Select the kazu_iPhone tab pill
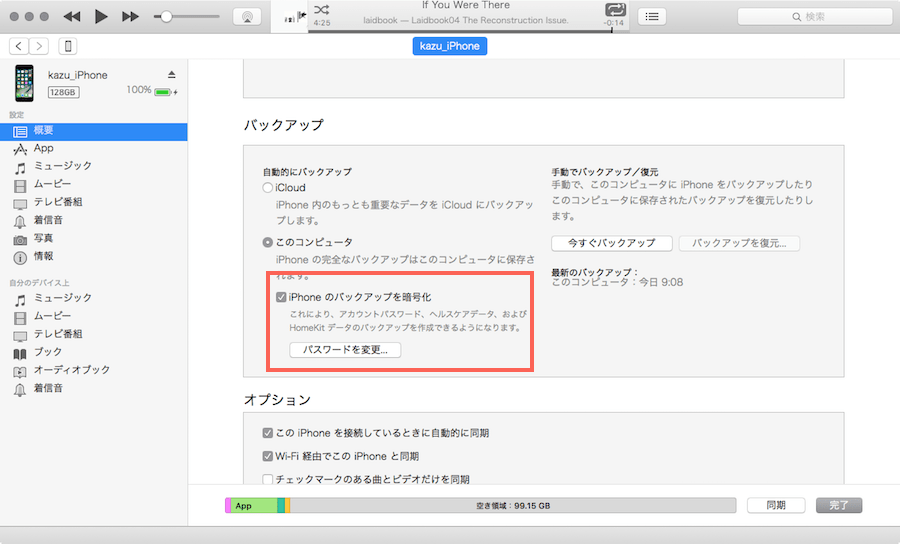900x544 pixels. click(449, 46)
